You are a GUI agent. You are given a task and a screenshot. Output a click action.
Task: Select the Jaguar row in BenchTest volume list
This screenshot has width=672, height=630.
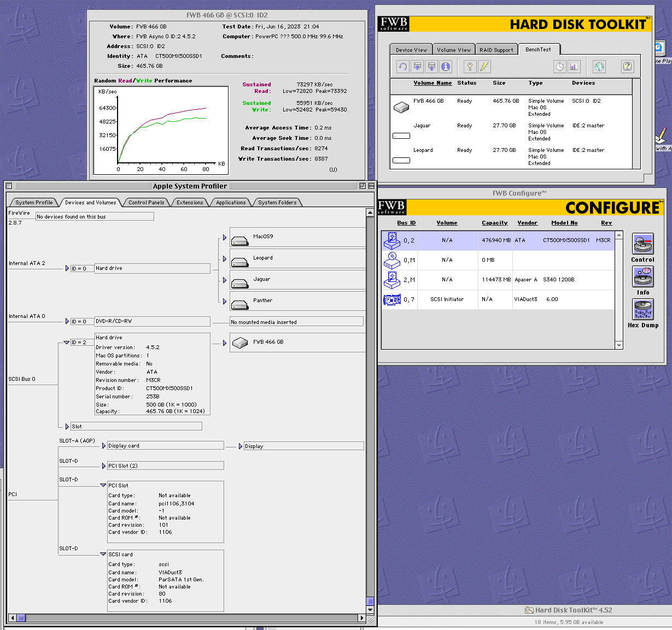click(x=511, y=132)
